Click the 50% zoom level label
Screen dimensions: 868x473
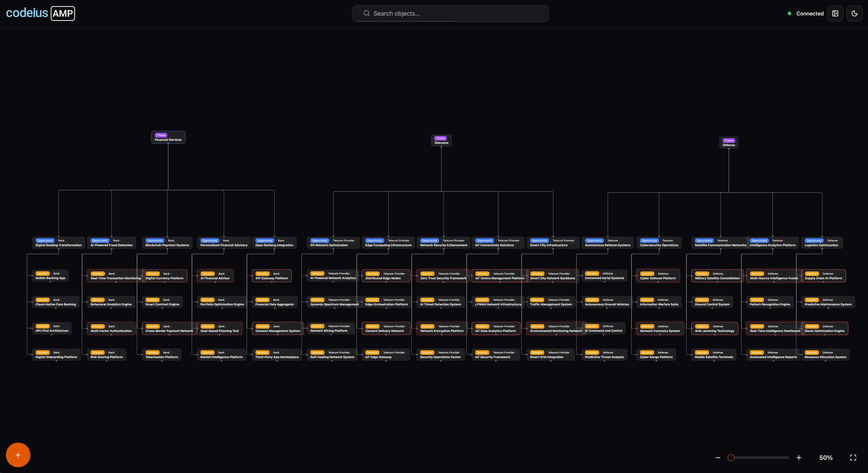tap(826, 458)
